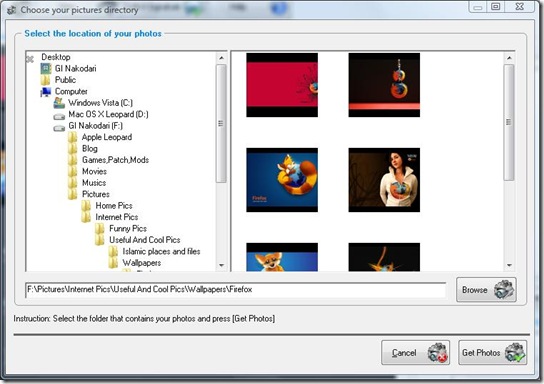Click the Musics folder icon
The image size is (544, 384).
pos(73,183)
